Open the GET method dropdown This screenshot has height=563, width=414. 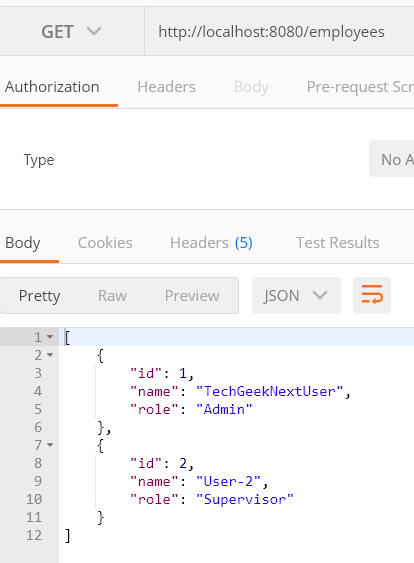point(72,32)
